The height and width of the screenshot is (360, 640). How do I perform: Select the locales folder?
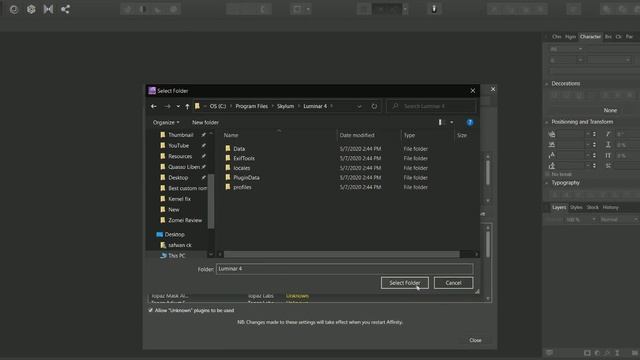[241, 168]
